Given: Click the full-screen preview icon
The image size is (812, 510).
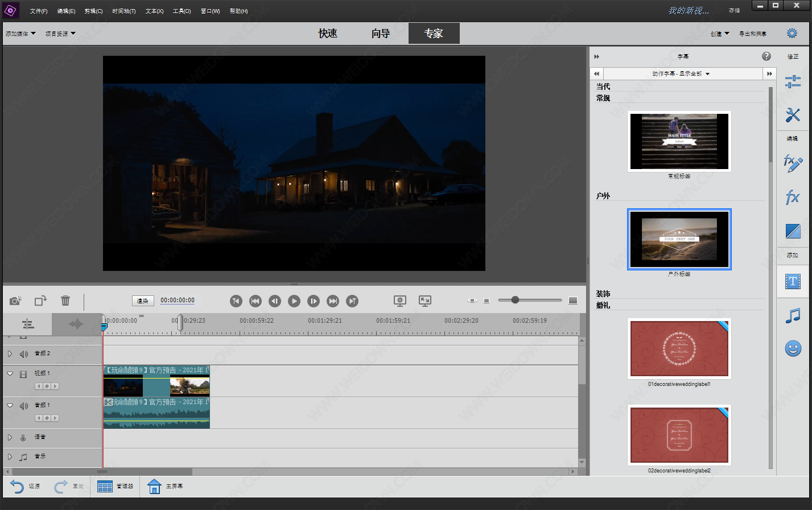Looking at the screenshot, I should point(424,301).
